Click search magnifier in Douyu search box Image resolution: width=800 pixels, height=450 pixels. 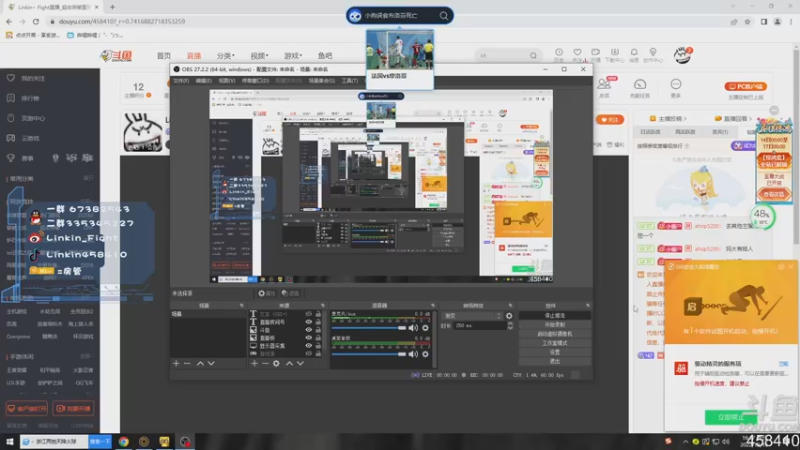click(x=533, y=56)
